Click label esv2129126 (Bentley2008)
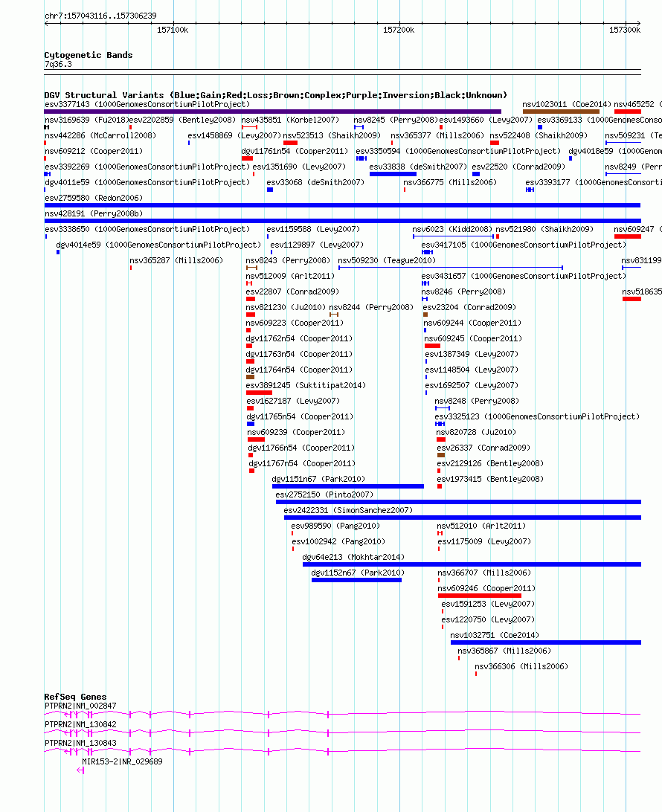The height and width of the screenshot is (812, 662). (490, 463)
